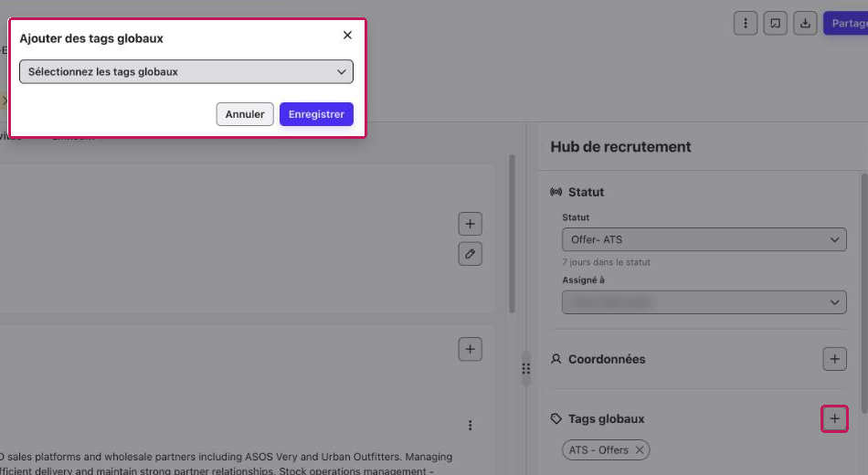This screenshot has height=475, width=868.
Task: Add contact details with Coordonnées plus button
Action: pyautogui.click(x=834, y=359)
